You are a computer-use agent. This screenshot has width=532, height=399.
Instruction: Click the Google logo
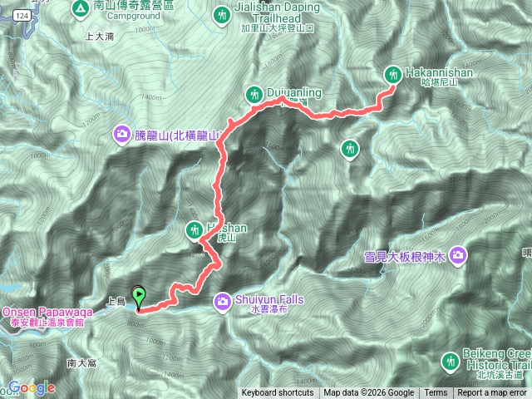click(x=32, y=387)
